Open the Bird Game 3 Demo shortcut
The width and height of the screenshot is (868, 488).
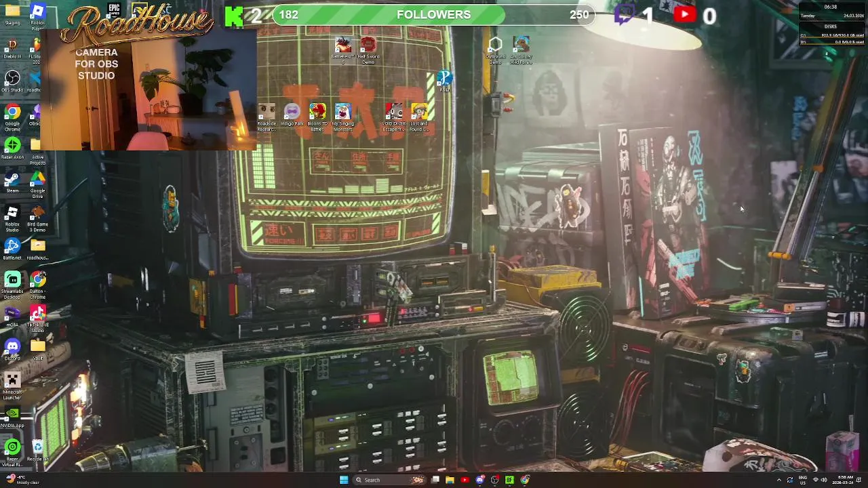pyautogui.click(x=38, y=219)
